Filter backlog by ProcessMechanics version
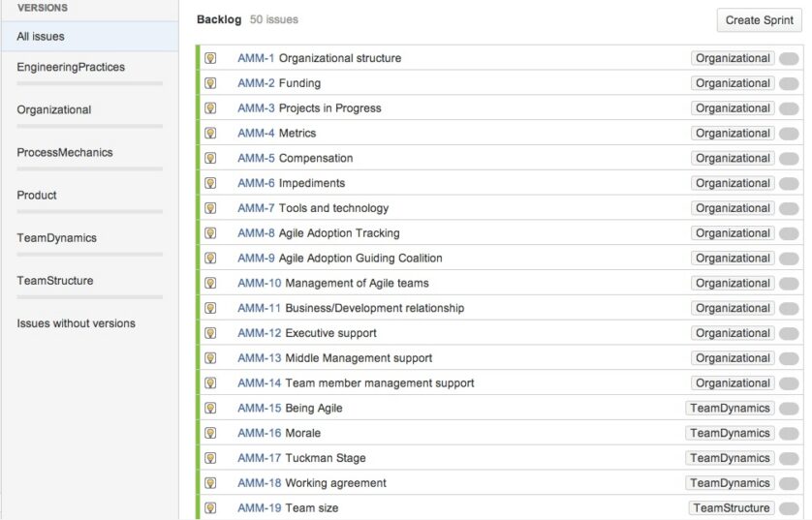 65,153
